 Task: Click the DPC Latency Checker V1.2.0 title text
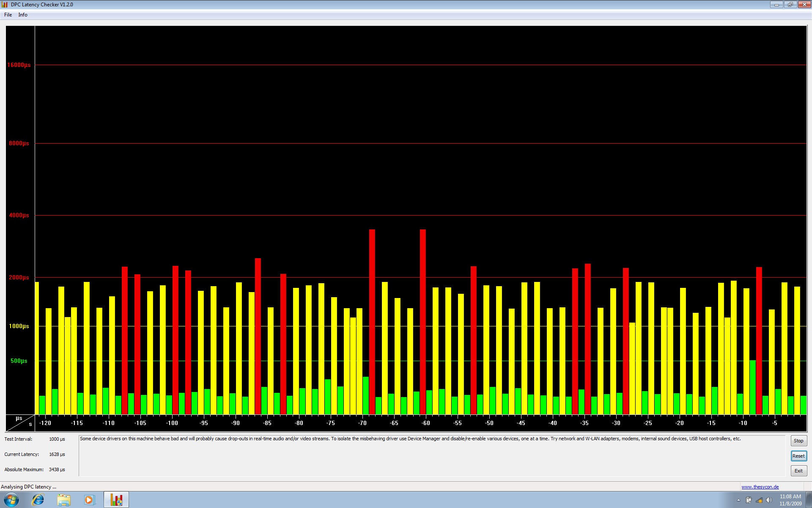42,5
